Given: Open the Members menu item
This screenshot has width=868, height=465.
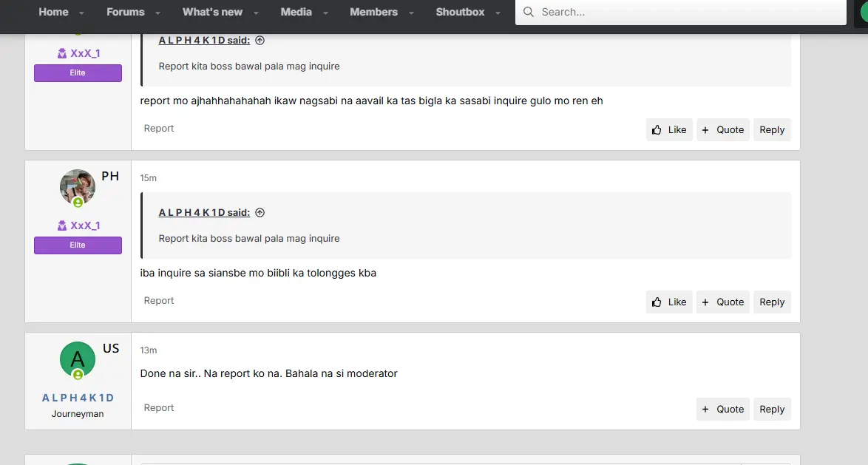Looking at the screenshot, I should [x=373, y=12].
